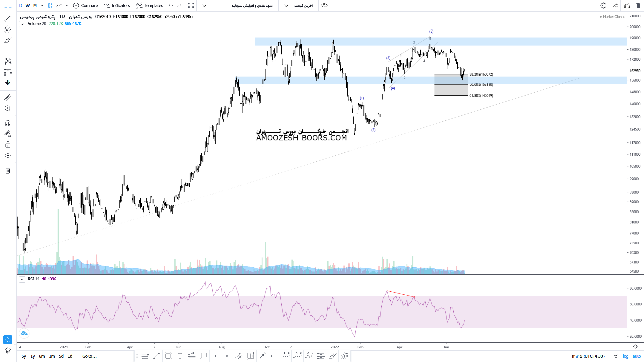Toggle the magnet mode icon
Screen dimensions: 644x362
click(x=8, y=123)
